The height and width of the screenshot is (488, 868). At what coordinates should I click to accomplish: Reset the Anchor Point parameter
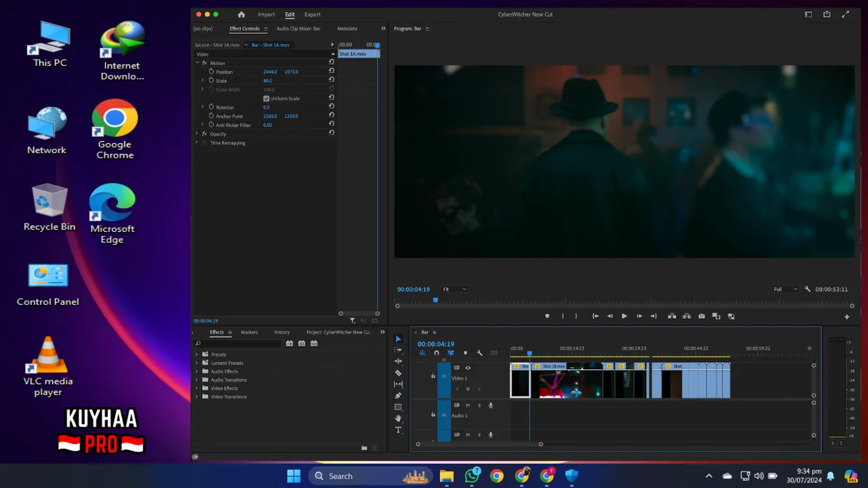332,116
